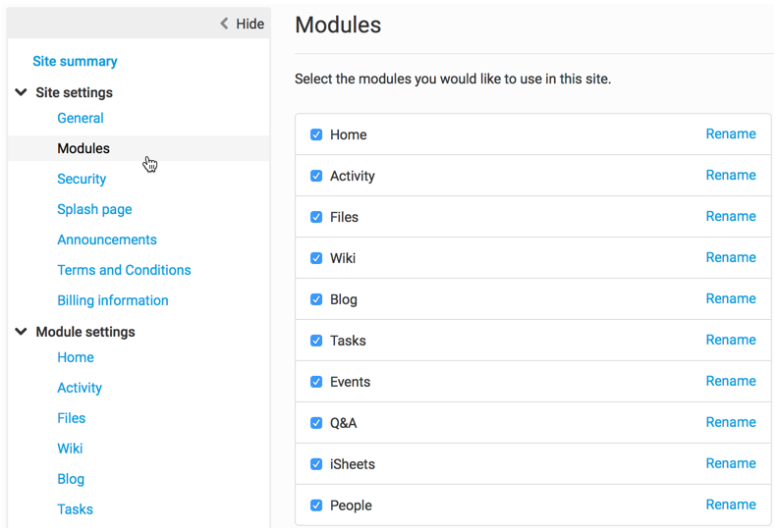Open Announcements in the sidebar
This screenshot has width=778, height=532.
[x=107, y=239]
